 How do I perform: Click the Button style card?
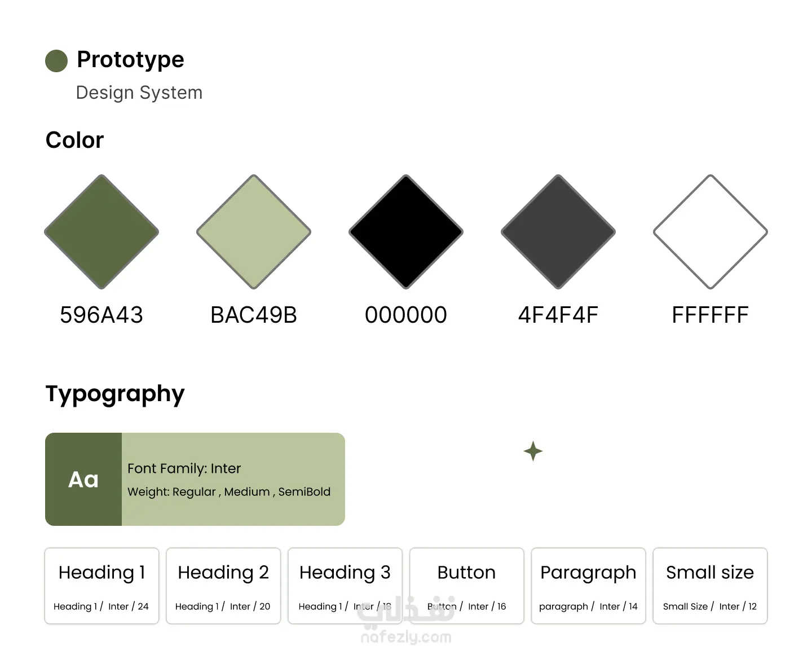[x=466, y=586]
